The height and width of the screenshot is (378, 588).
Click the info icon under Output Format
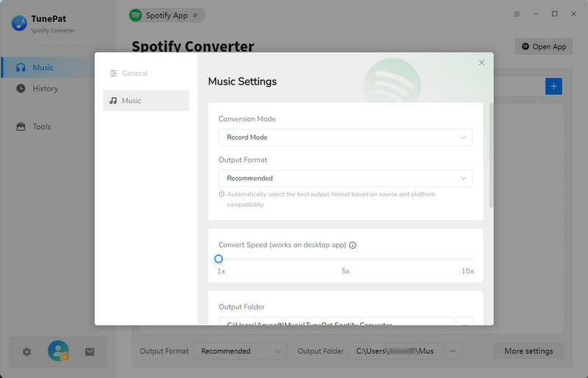pos(222,194)
